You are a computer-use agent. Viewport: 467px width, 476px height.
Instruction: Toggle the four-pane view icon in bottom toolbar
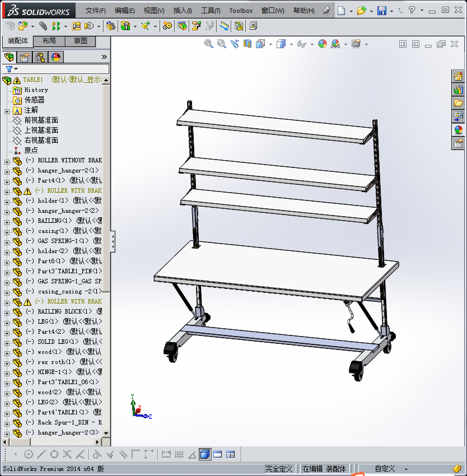[231, 455]
